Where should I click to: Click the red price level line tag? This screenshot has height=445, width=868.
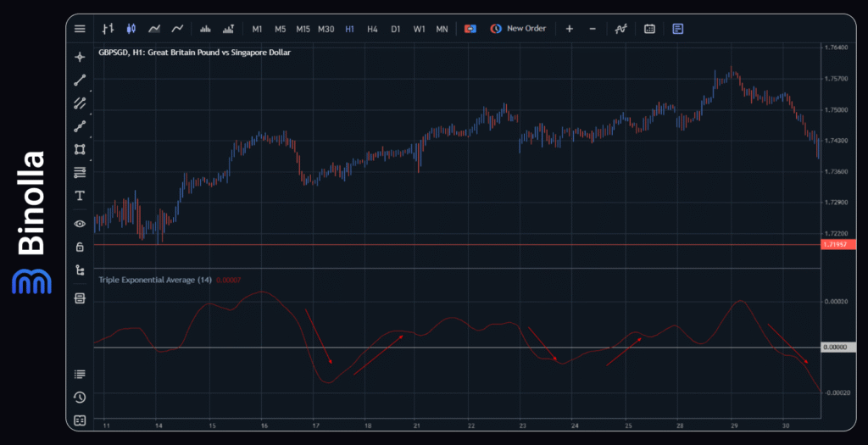point(837,245)
